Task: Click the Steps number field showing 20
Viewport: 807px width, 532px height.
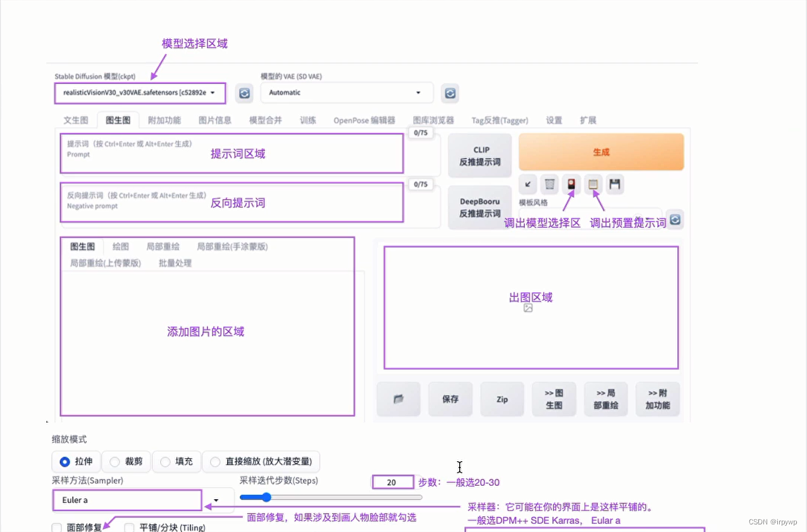Action: coord(392,483)
